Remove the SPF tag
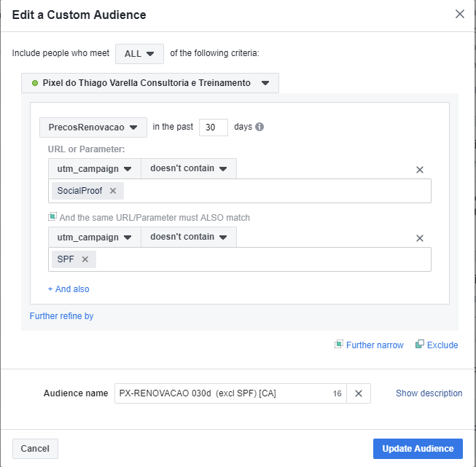 point(85,259)
